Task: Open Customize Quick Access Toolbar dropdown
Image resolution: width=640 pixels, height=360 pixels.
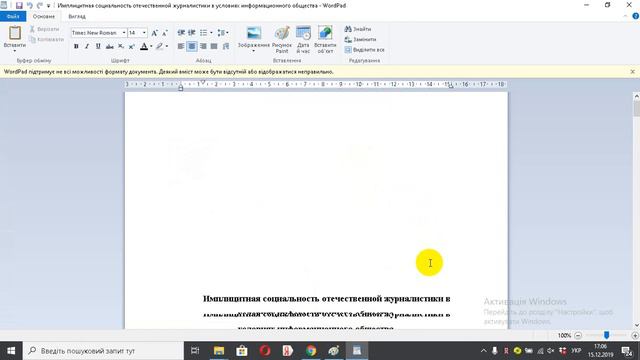Action: tap(49, 6)
